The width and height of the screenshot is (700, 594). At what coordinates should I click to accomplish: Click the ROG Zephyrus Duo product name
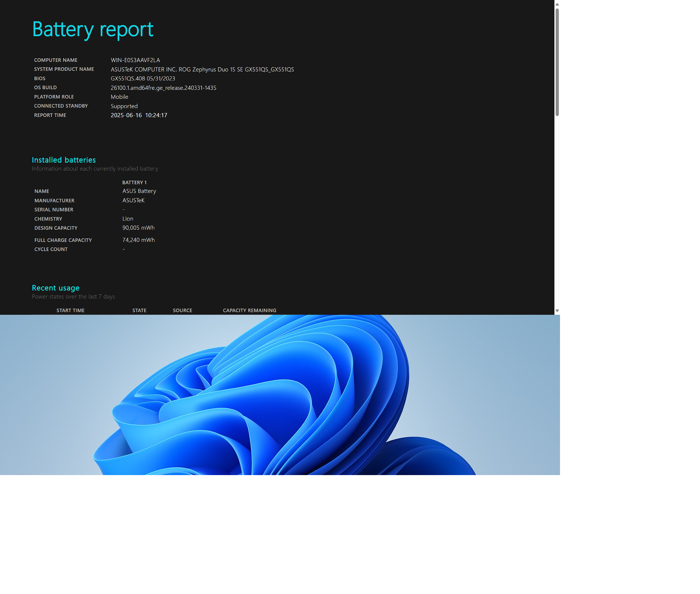pos(202,69)
